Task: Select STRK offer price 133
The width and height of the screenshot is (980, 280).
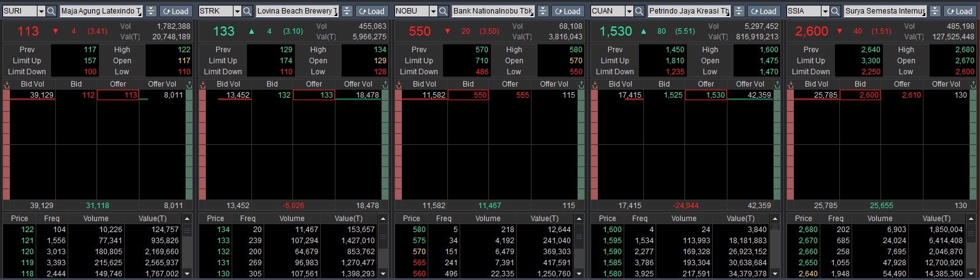Action: [314, 95]
